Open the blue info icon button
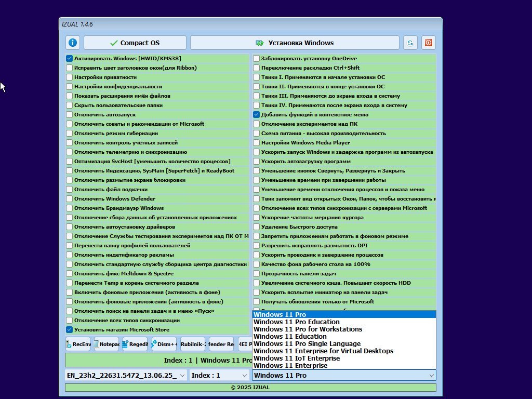This screenshot has width=532, height=399. [x=73, y=43]
